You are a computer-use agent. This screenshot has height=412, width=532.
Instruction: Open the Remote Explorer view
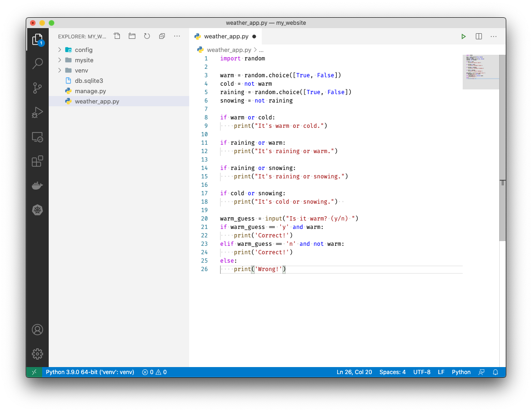(37, 137)
